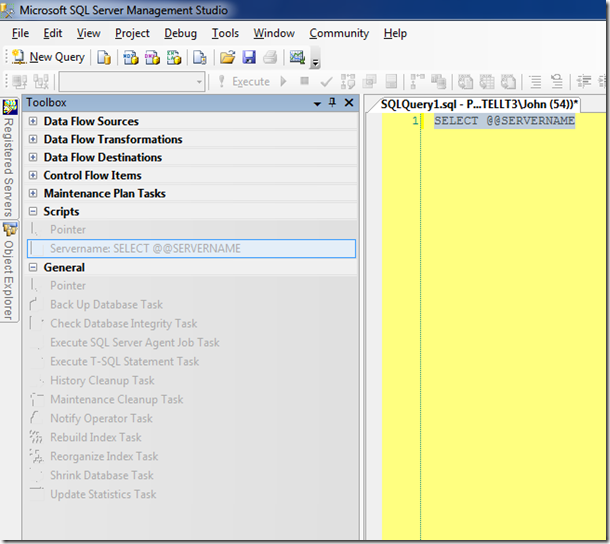
Task: Expand the Maintenance Plan Tasks group
Action: (33, 193)
